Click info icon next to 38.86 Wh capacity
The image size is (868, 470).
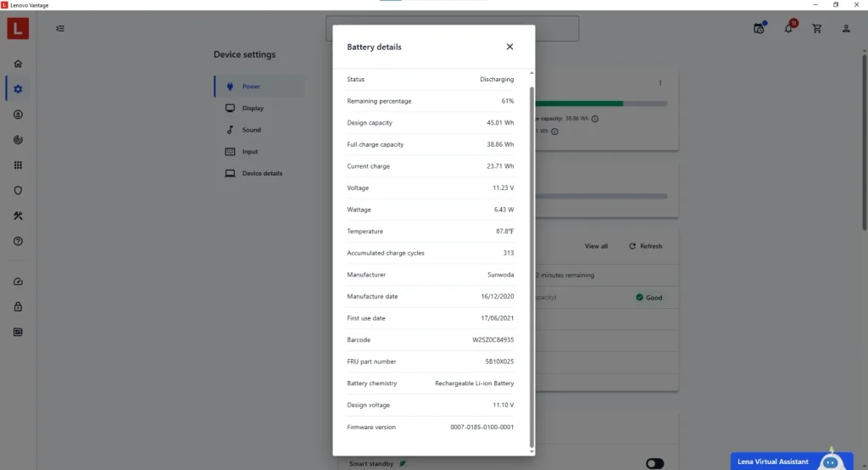click(594, 119)
